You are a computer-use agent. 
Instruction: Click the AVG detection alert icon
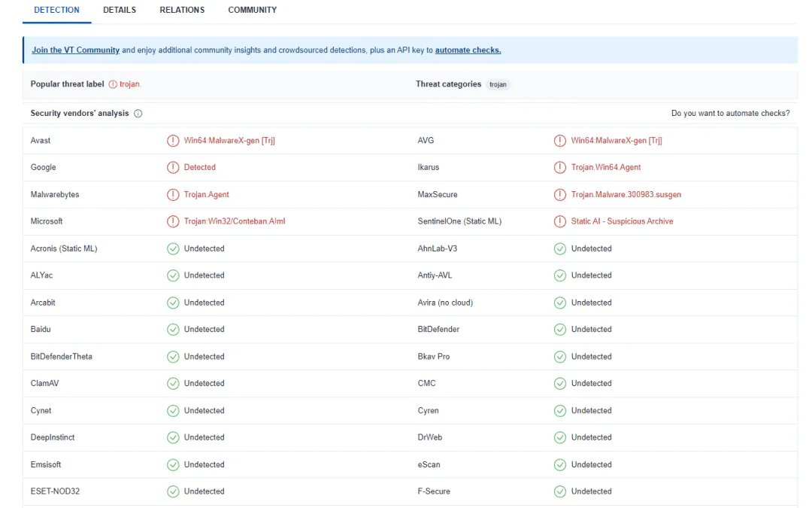560,141
